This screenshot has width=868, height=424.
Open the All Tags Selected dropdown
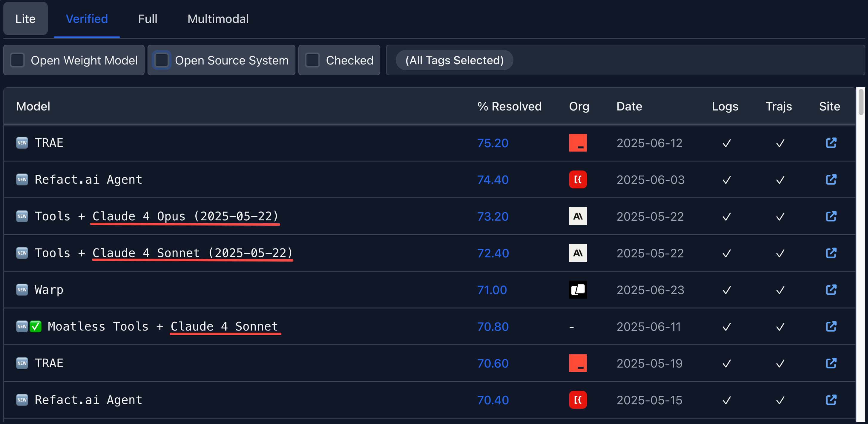click(x=454, y=60)
